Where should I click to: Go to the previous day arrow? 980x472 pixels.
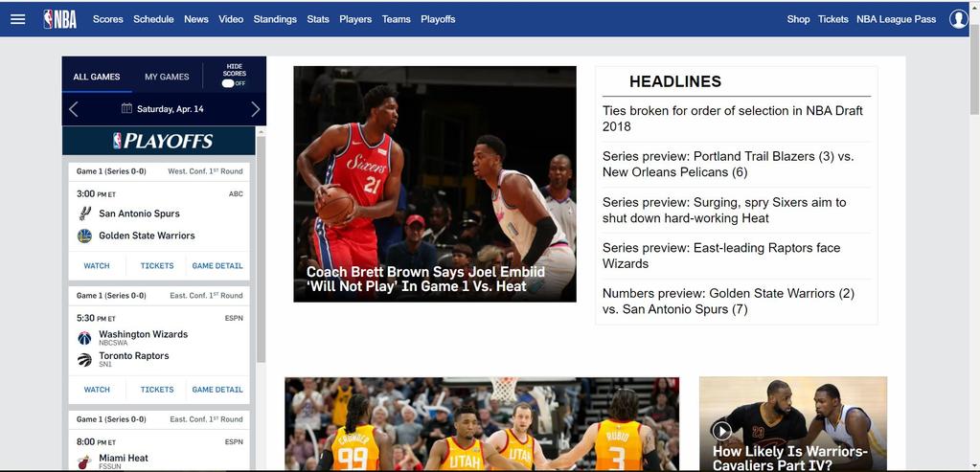(x=73, y=109)
